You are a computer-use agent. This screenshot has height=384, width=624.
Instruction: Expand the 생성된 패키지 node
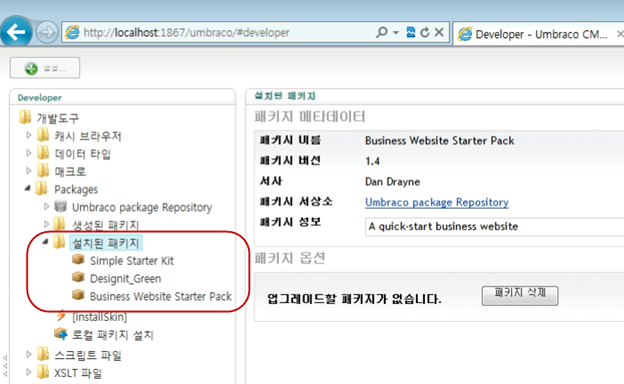coord(46,224)
